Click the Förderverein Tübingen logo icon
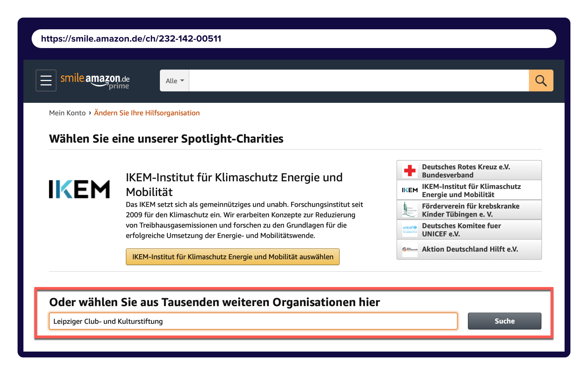Image resolution: width=588 pixels, height=375 pixels. point(410,210)
